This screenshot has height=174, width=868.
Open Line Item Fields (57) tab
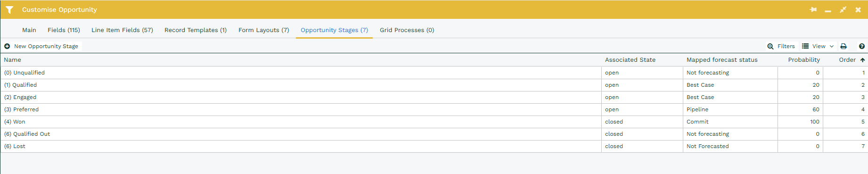point(122,30)
